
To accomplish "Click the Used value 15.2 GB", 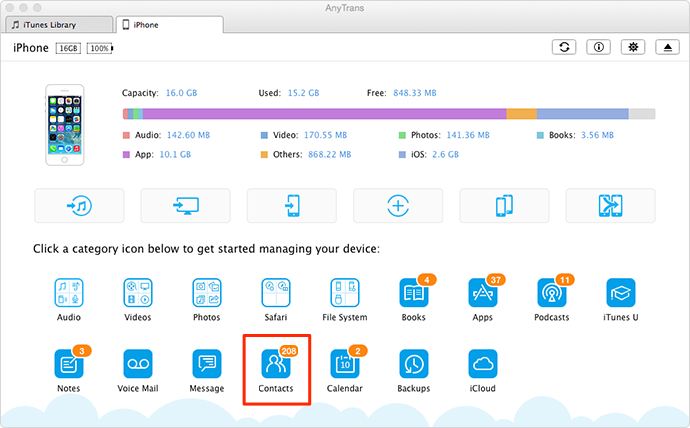I will coord(304,93).
